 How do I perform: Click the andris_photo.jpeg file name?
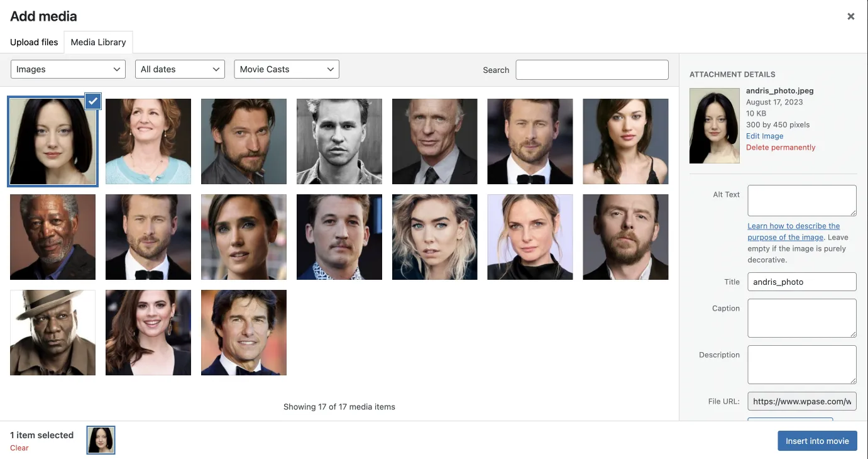pos(780,91)
